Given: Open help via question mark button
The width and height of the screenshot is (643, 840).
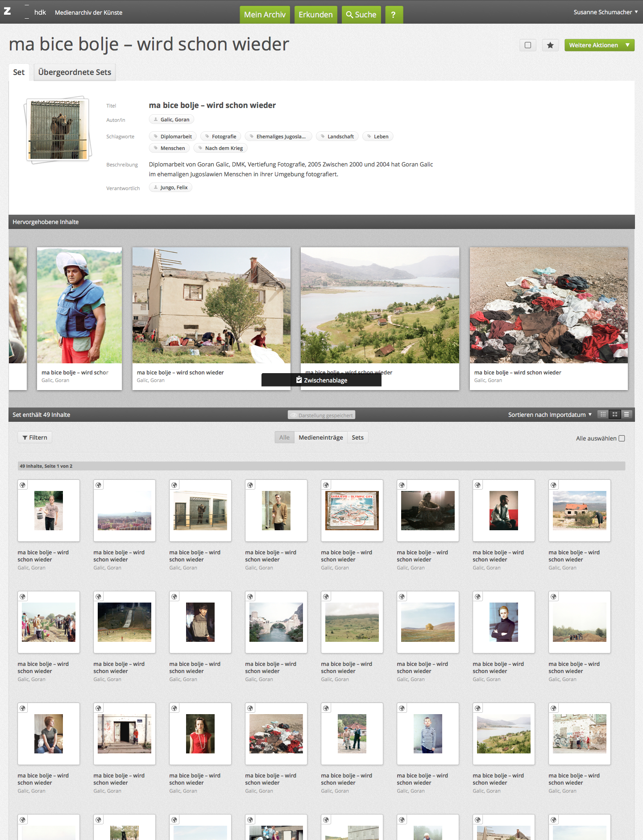Looking at the screenshot, I should 393,15.
